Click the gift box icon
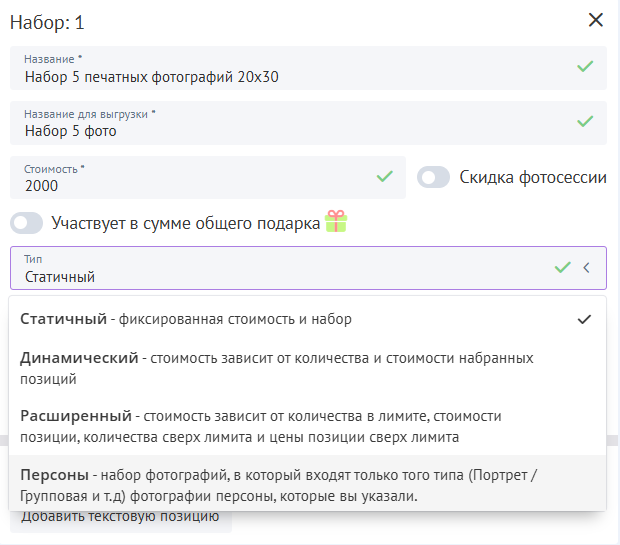The image size is (620, 545). pyautogui.click(x=336, y=222)
